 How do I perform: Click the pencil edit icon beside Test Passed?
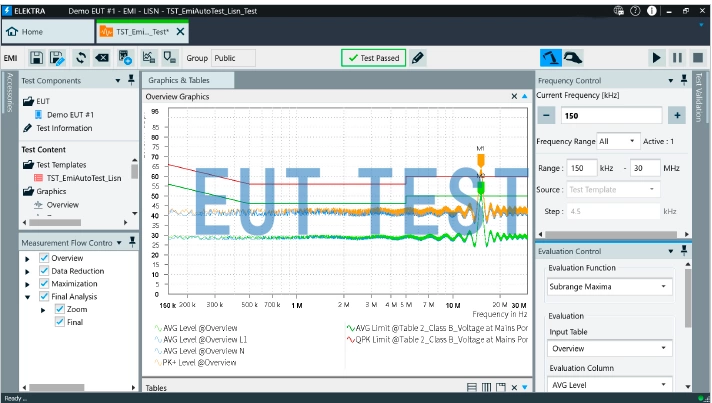[418, 58]
